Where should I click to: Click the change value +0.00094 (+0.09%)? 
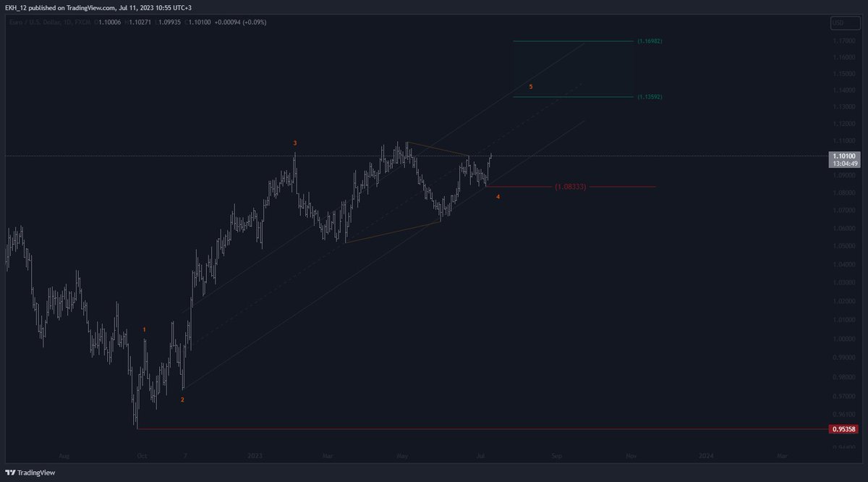point(241,22)
